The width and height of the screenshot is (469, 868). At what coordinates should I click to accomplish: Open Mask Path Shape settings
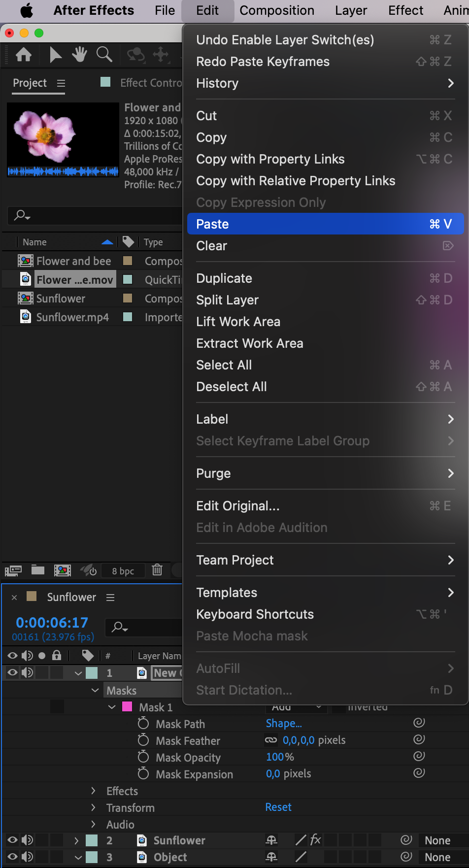click(x=284, y=723)
